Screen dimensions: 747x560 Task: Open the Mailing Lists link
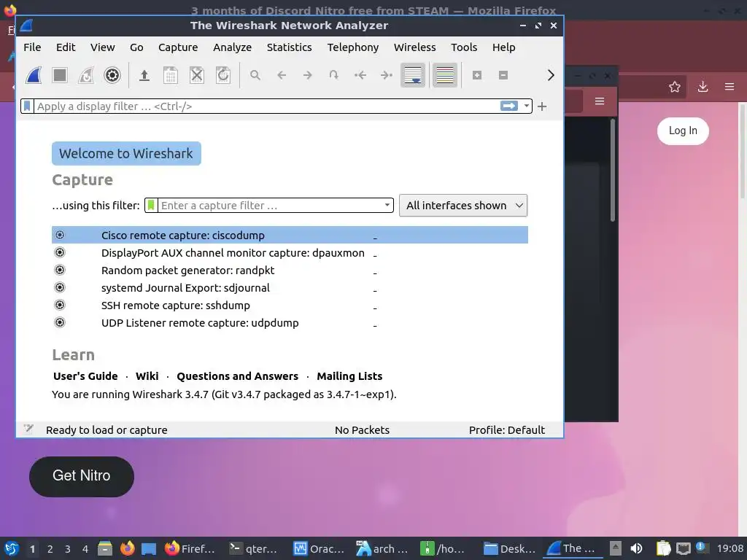349,376
